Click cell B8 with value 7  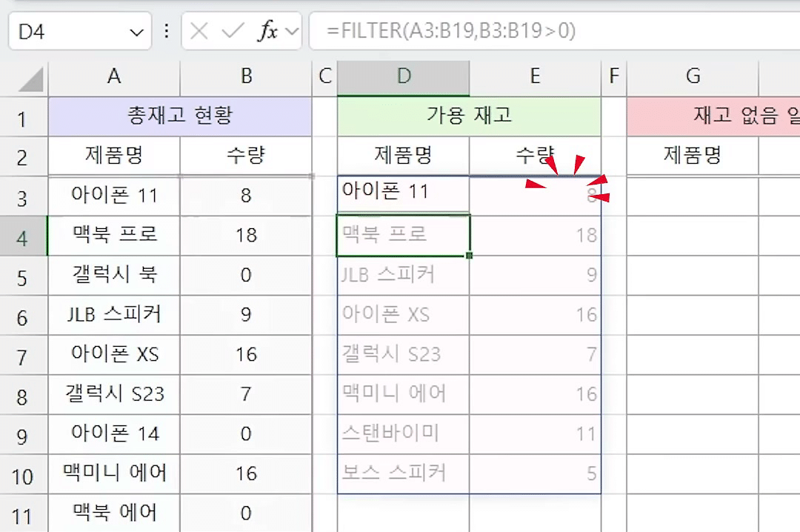pos(246,395)
